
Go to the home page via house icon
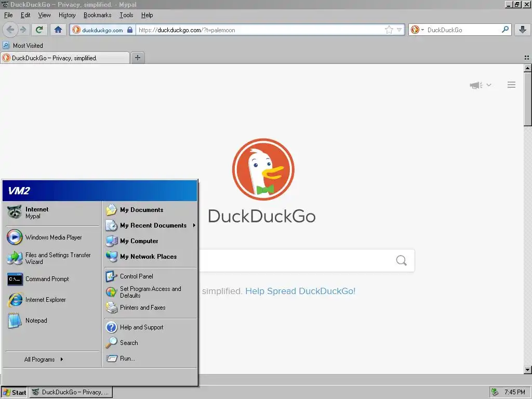58,30
